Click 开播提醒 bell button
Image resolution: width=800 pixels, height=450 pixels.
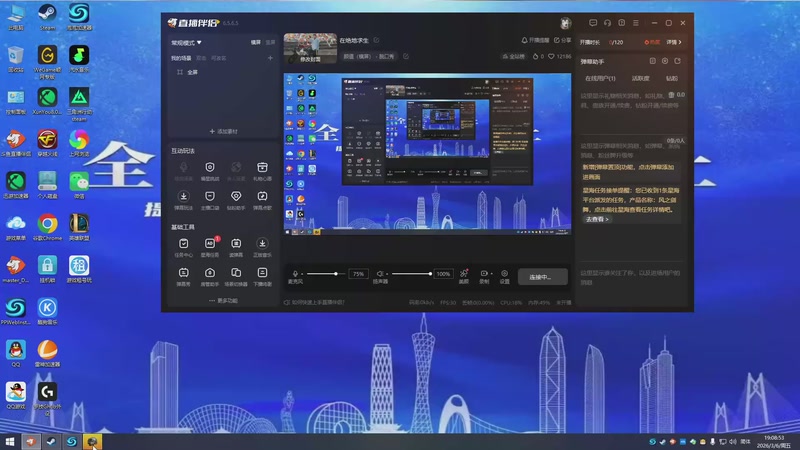[x=535, y=40]
